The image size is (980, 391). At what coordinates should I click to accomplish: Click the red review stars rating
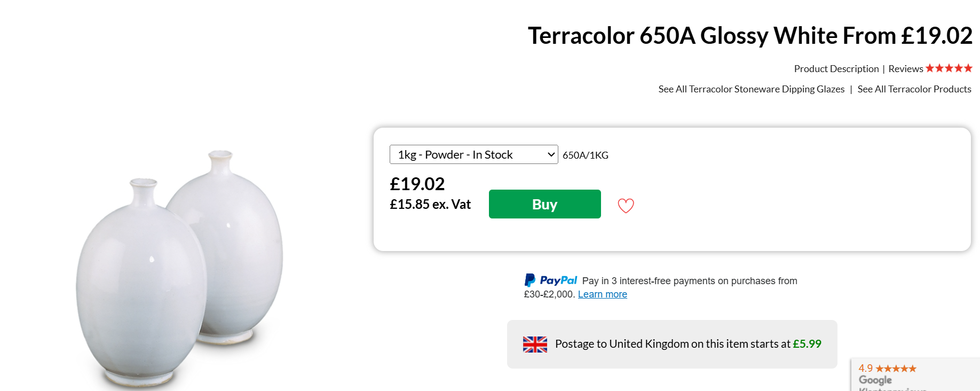click(949, 68)
